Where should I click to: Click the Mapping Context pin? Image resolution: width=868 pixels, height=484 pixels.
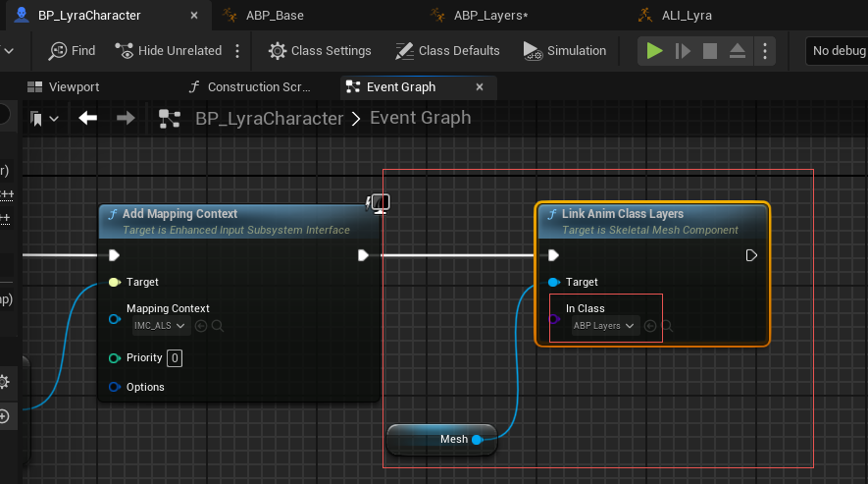pos(115,319)
